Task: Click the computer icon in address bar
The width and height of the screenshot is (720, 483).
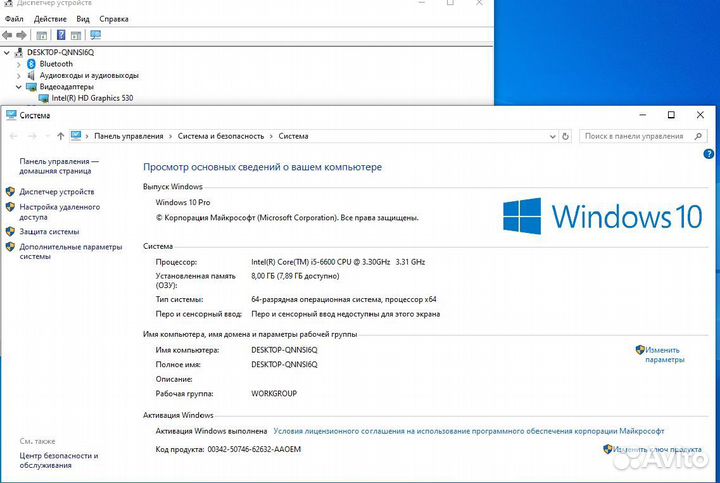Action: pyautogui.click(x=76, y=136)
